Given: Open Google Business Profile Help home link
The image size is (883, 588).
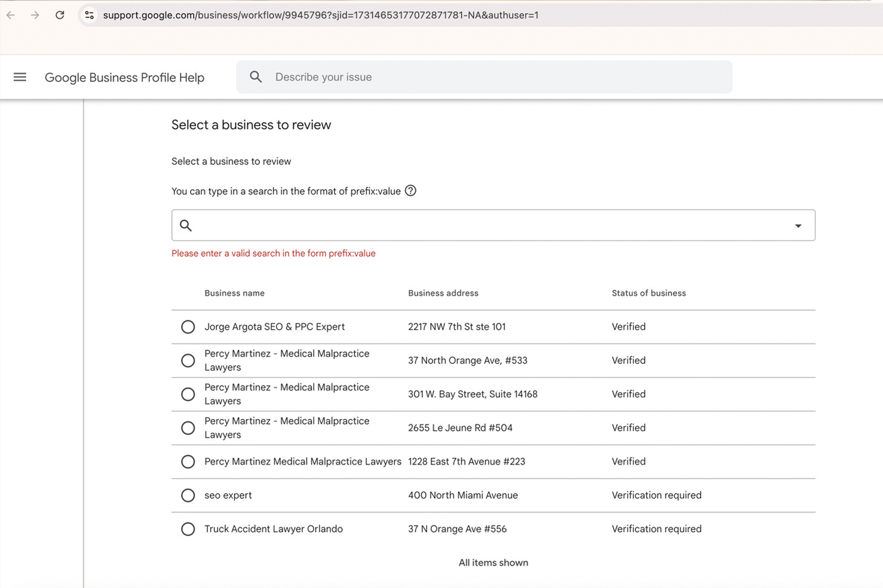Looking at the screenshot, I should (124, 78).
